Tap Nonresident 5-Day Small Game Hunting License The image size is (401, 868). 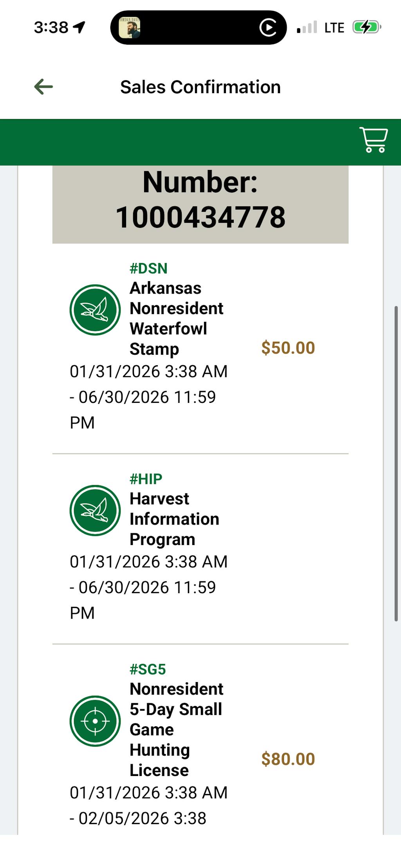pyautogui.click(x=176, y=729)
